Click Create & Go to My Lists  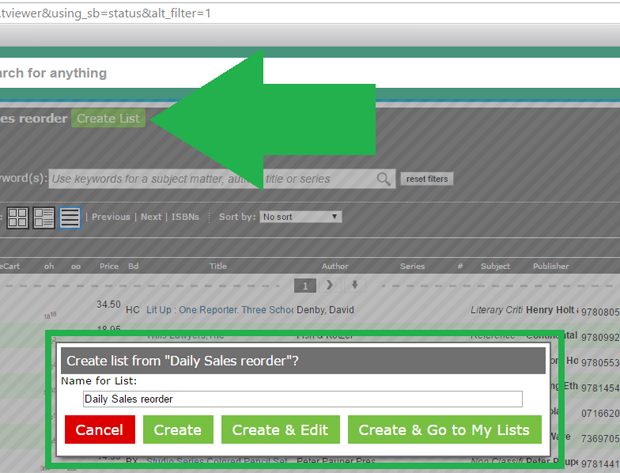click(444, 430)
